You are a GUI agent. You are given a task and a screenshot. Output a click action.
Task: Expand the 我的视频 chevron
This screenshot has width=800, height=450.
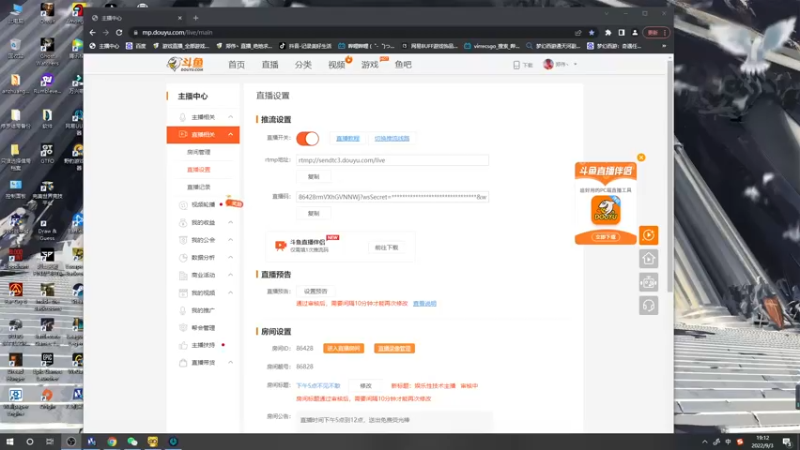231,293
